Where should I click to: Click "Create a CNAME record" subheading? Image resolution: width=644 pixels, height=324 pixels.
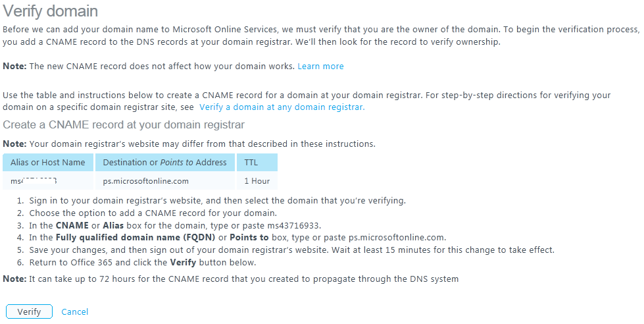pyautogui.click(x=124, y=124)
